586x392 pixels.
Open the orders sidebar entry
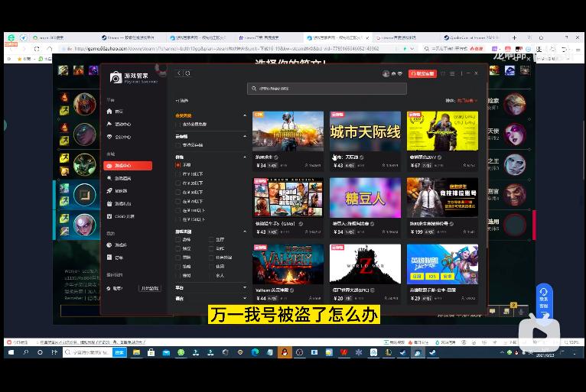coord(115,258)
